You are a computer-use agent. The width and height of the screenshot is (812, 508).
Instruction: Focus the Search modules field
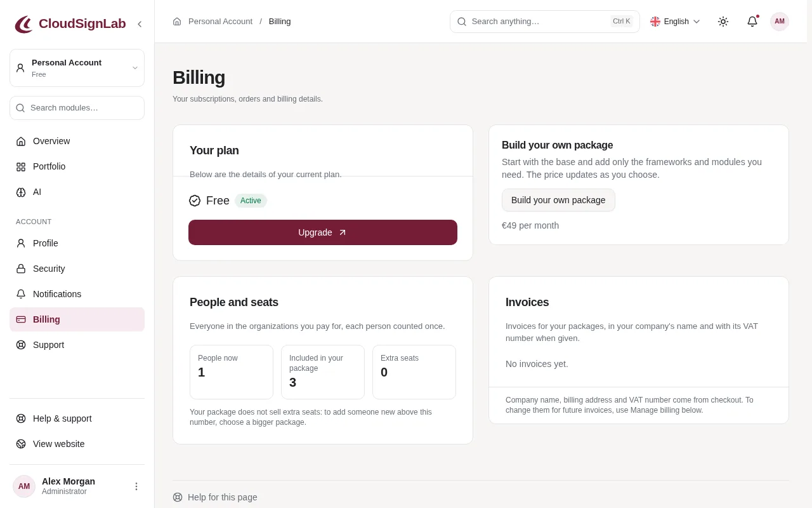tap(77, 108)
